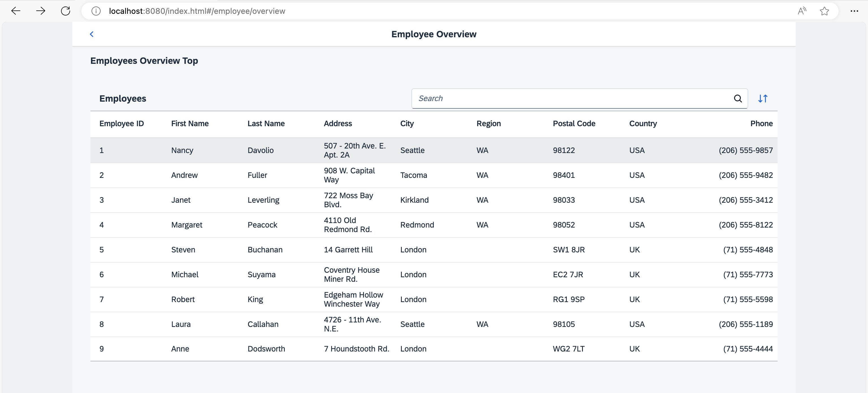Click Anne Dodsworth's table row
Image resolution: width=868 pixels, height=393 pixels.
(434, 349)
